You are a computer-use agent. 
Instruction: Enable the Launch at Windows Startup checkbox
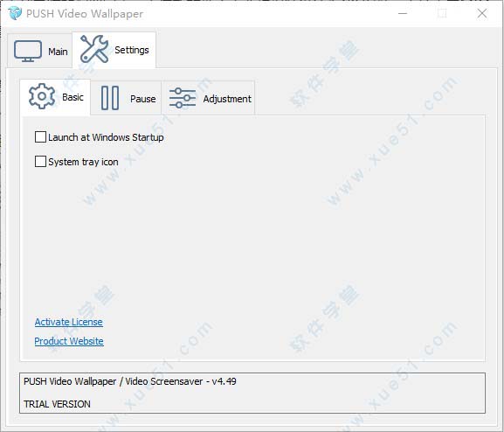pyautogui.click(x=40, y=137)
